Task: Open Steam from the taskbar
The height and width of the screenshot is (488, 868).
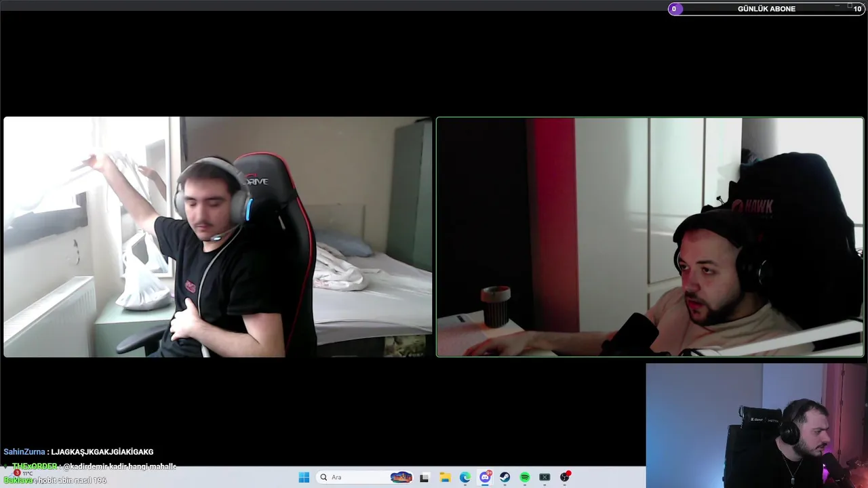Action: pos(505,477)
